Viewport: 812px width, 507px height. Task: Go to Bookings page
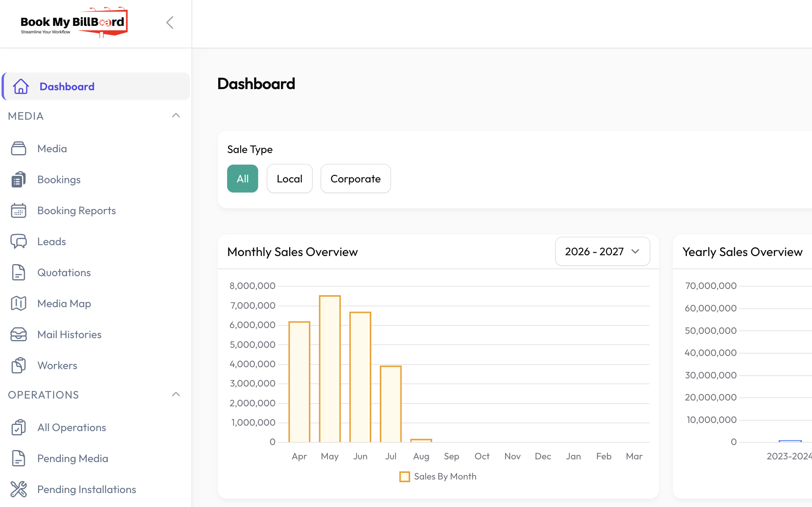(59, 180)
